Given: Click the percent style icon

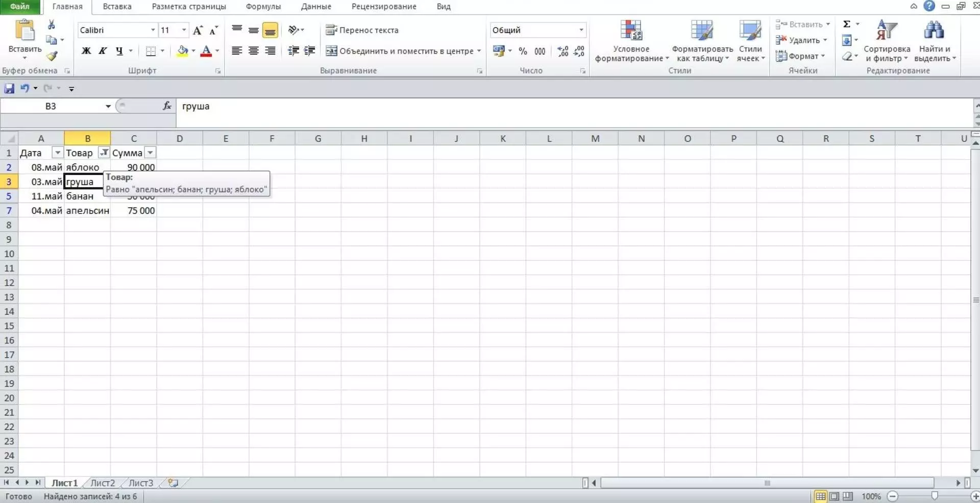Looking at the screenshot, I should pyautogui.click(x=523, y=51).
